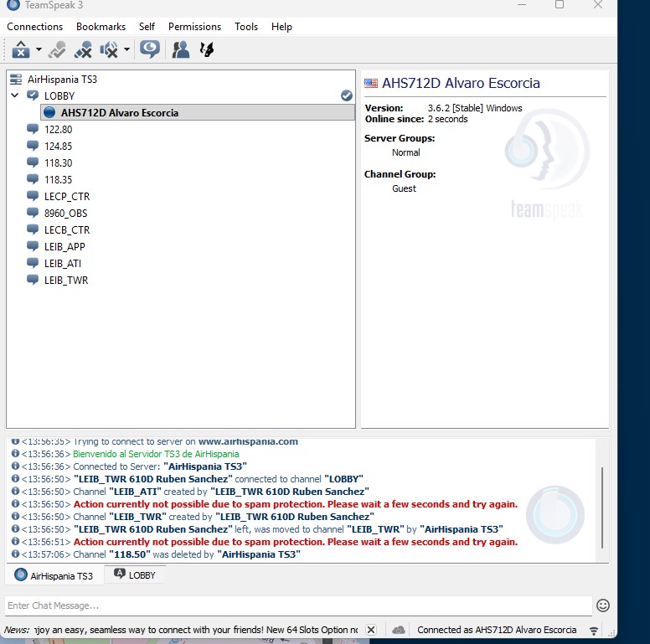This screenshot has width=650, height=644.
Task: Click the myTeamSpeak cloud status icon
Action: point(399,630)
